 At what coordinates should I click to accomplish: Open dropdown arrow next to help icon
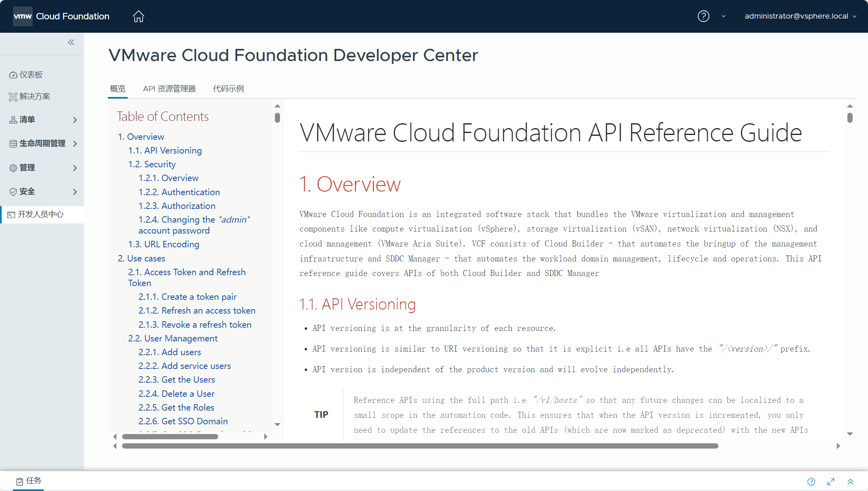pyautogui.click(x=723, y=16)
